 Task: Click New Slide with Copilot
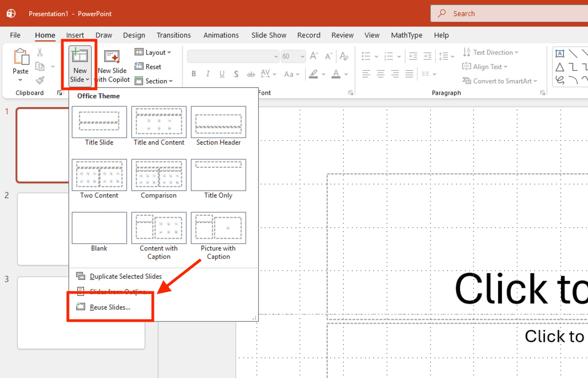112,67
